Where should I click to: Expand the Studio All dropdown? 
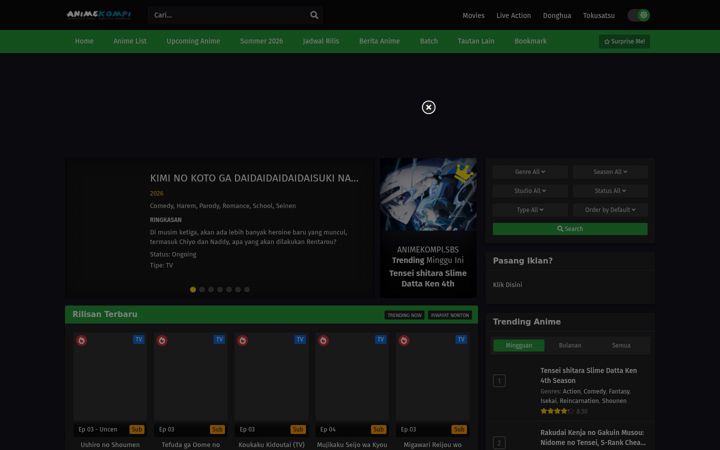pyautogui.click(x=530, y=191)
